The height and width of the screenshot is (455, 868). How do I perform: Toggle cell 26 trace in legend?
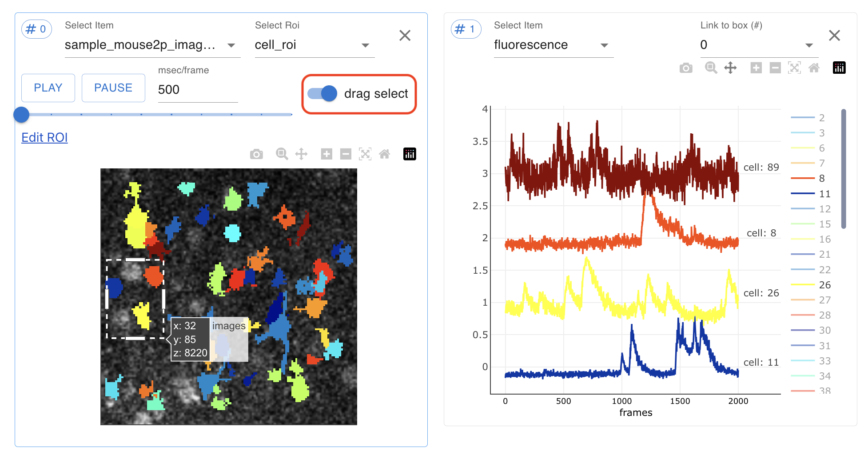pyautogui.click(x=810, y=285)
